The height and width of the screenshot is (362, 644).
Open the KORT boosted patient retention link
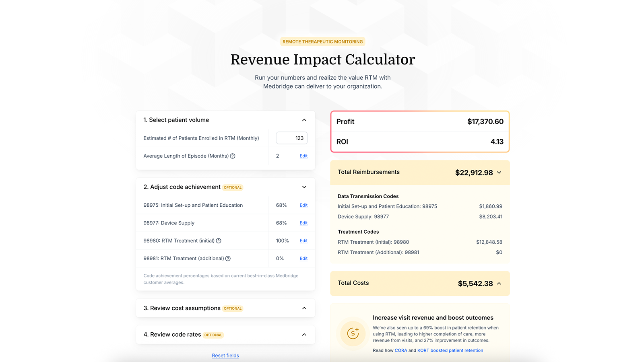[450, 350]
